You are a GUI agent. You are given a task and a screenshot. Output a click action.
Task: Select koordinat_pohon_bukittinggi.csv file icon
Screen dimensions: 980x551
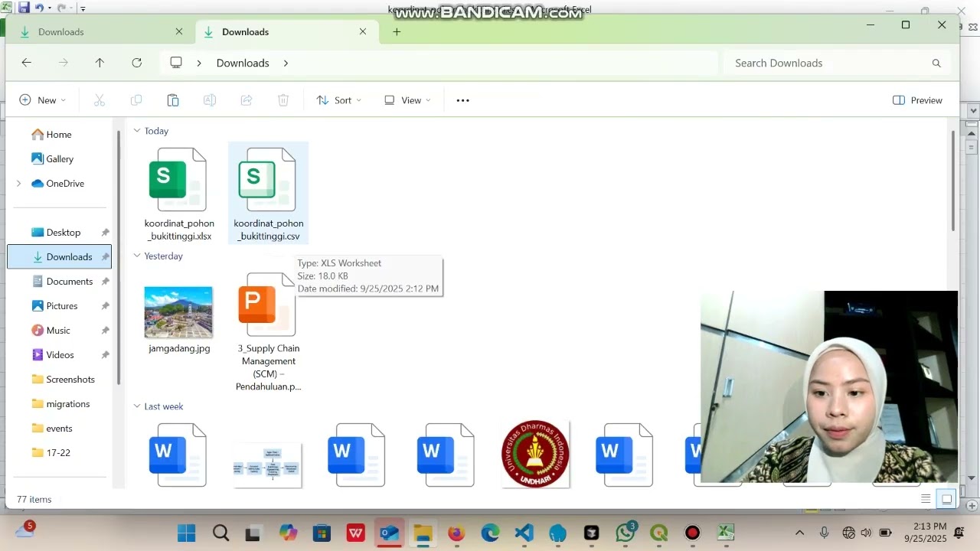click(267, 180)
